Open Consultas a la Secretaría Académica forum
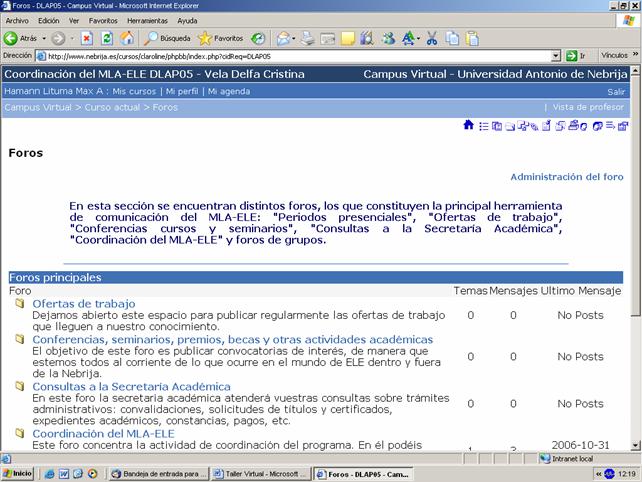 pyautogui.click(x=131, y=387)
